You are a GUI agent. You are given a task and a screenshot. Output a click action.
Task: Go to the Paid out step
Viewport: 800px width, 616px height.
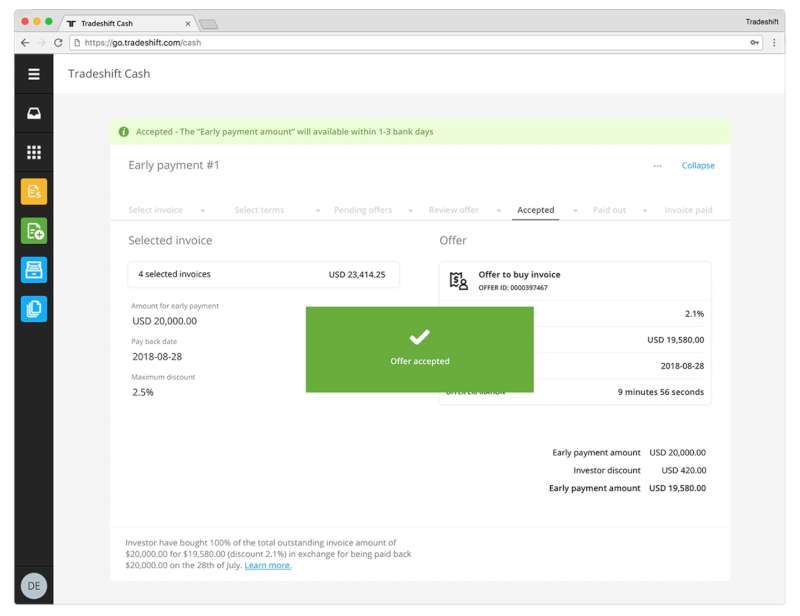tap(609, 210)
